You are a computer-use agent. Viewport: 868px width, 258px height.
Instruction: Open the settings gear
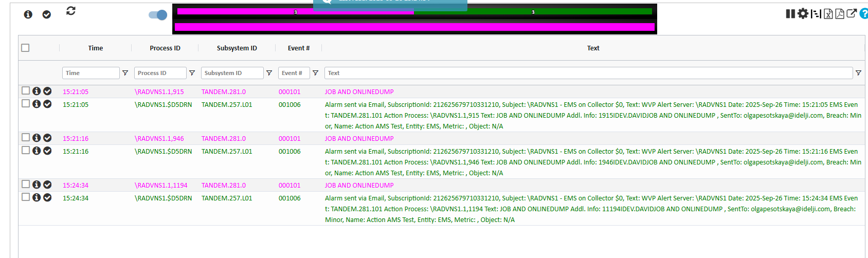[x=803, y=14]
